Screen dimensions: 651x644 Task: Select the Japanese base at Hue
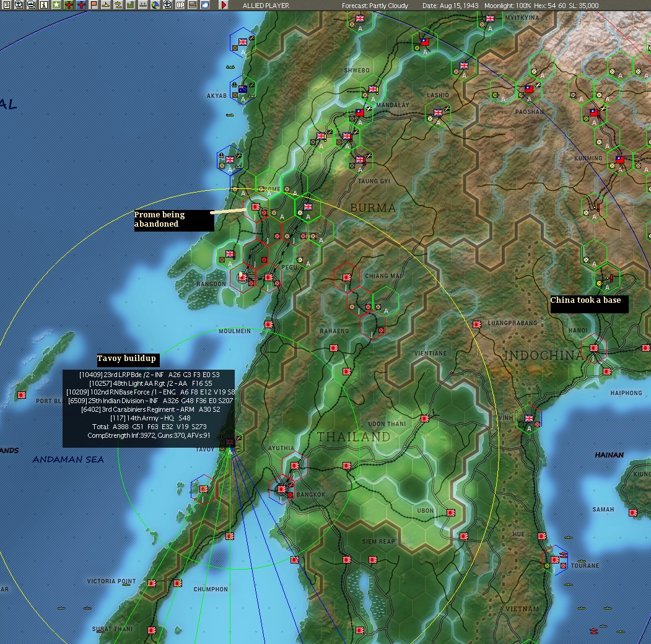(x=542, y=536)
